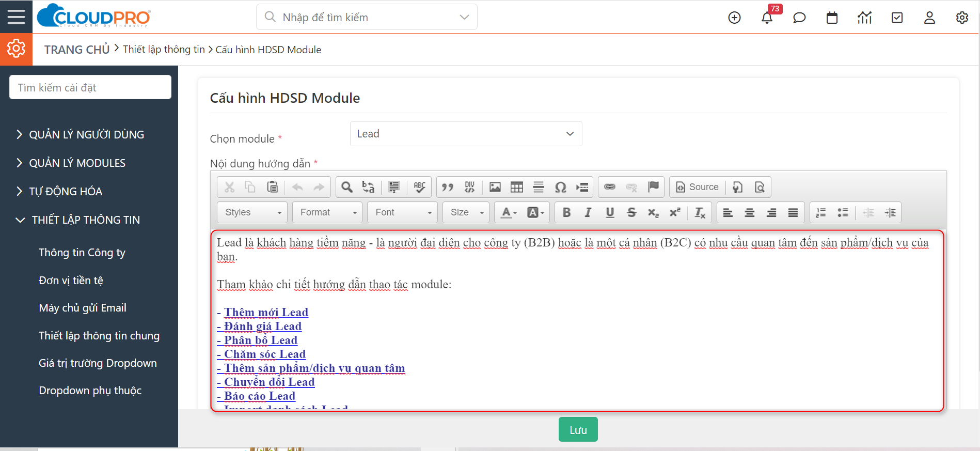This screenshot has width=980, height=451.
Task: Open the Chọn module Lead dropdown
Action: coord(466,134)
